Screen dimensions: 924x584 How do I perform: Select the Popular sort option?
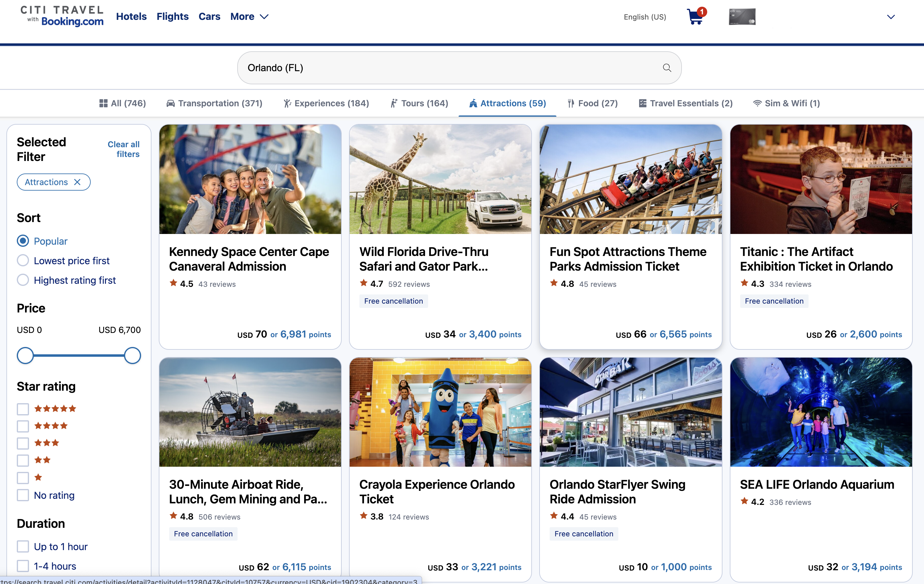click(23, 241)
